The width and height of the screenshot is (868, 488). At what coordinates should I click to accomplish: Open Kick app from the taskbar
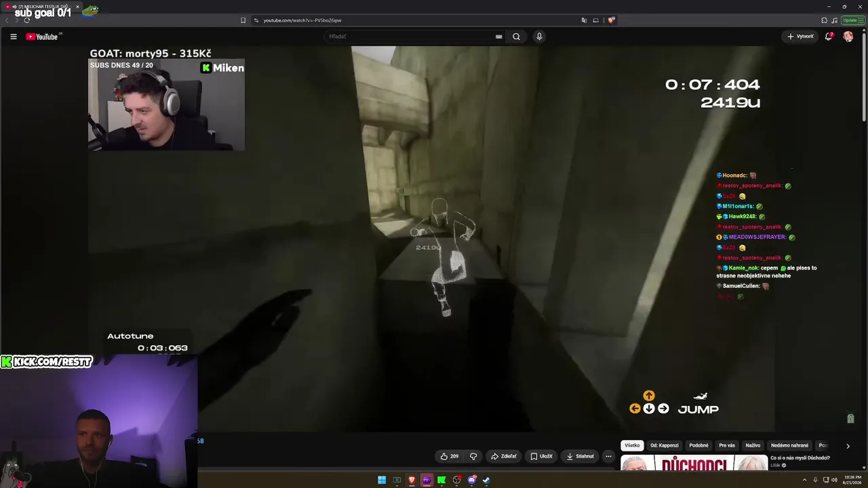441,480
